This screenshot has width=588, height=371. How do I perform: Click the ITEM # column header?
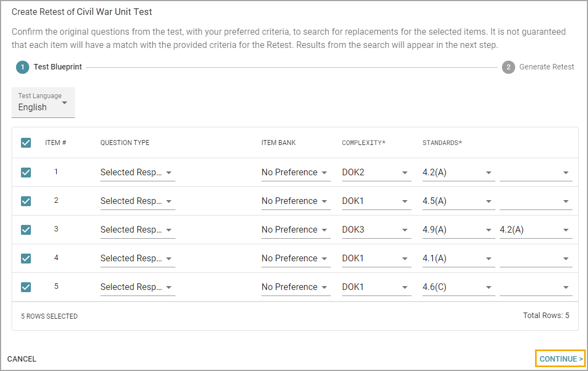tap(56, 143)
